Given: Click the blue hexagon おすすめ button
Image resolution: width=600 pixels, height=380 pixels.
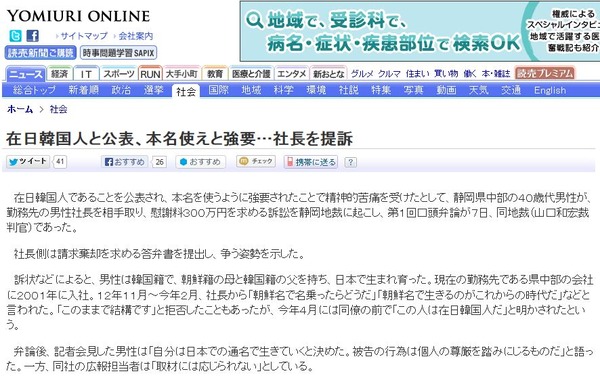Looking at the screenshot, I should pyautogui.click(x=201, y=162).
